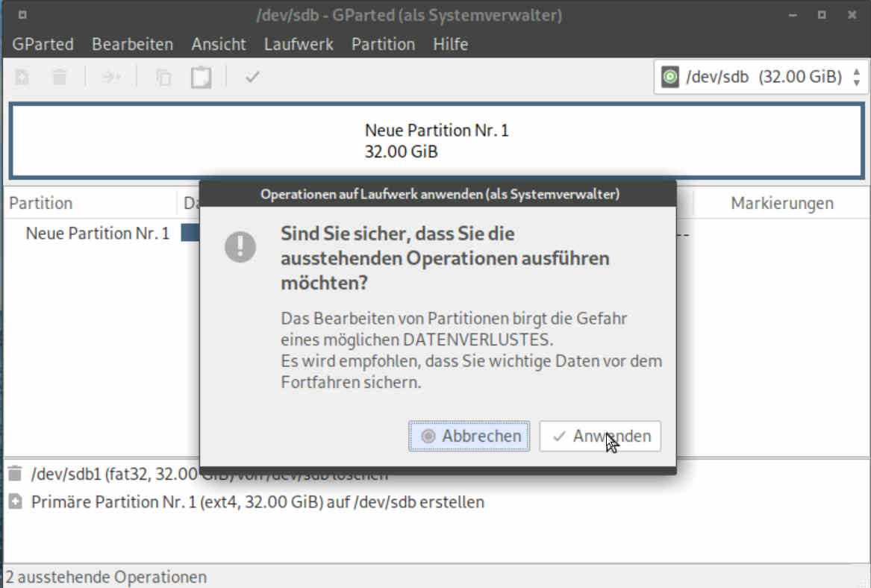Click the 2 ausstehende Operationen status text
The image size is (871, 588).
[106, 577]
